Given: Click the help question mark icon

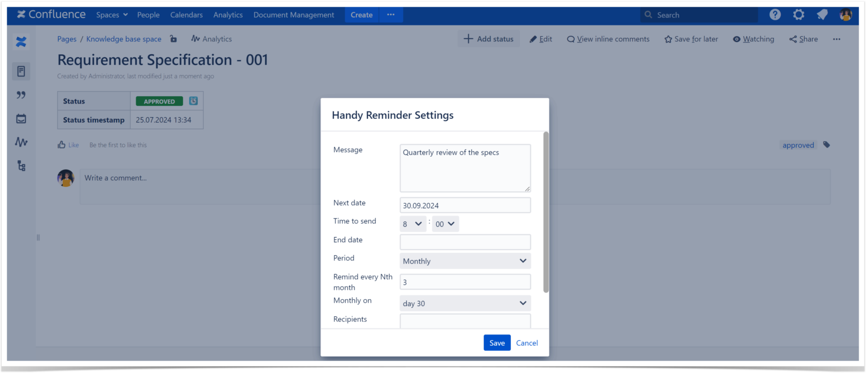Looking at the screenshot, I should [x=775, y=15].
